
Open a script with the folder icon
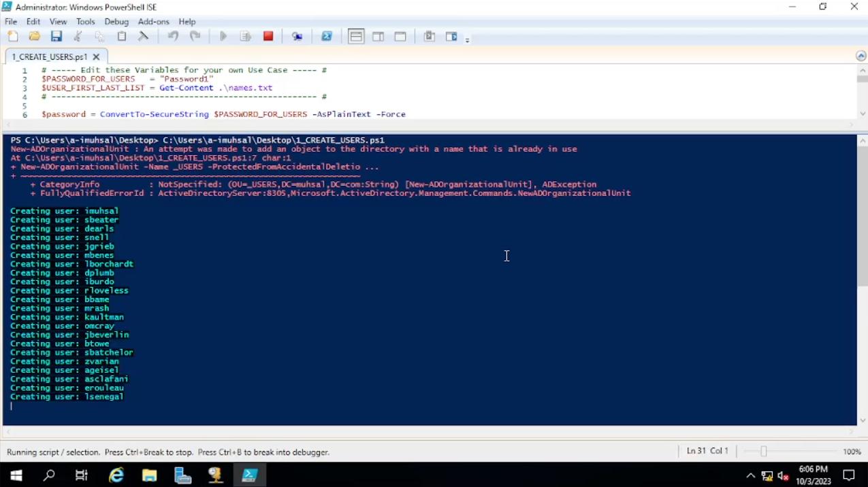pos(34,37)
